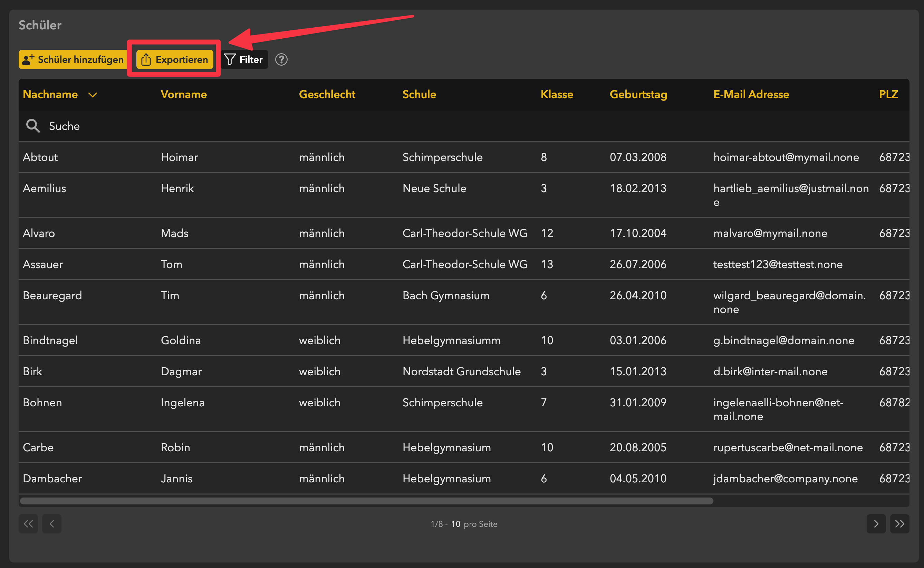This screenshot has height=568, width=924.
Task: Sort by the Geburtstag column header
Action: (638, 94)
